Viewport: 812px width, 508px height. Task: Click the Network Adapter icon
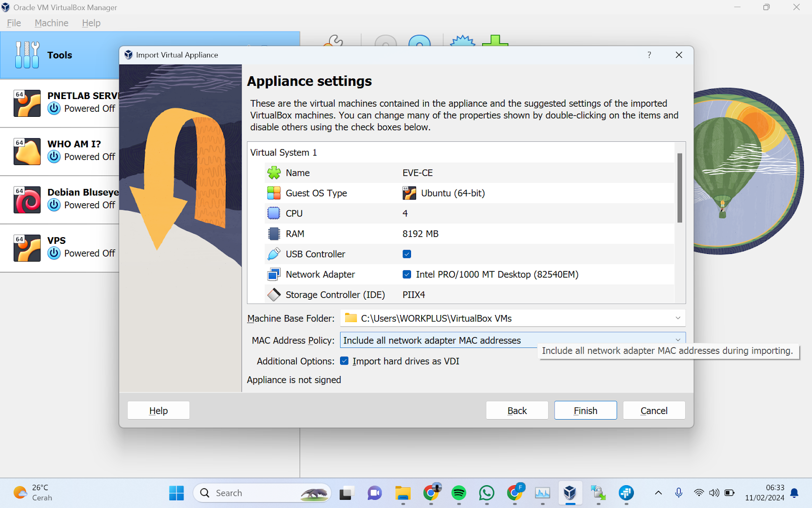coord(274,274)
